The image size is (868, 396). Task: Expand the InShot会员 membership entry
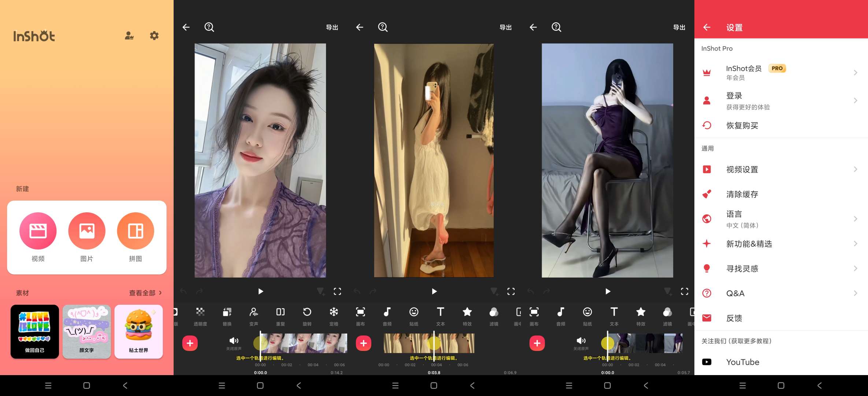[855, 73]
